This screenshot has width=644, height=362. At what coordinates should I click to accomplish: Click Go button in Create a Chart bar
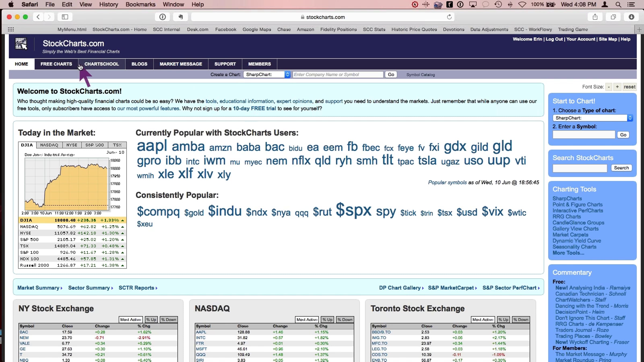tap(391, 75)
